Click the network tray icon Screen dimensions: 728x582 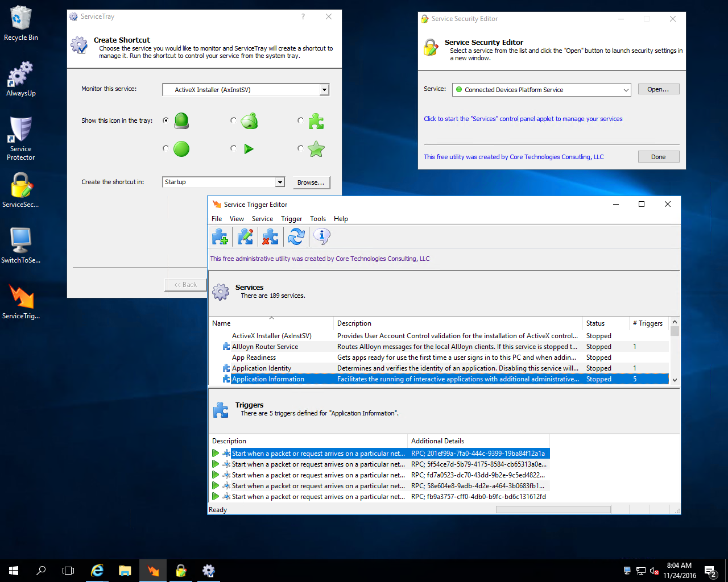[641, 571]
